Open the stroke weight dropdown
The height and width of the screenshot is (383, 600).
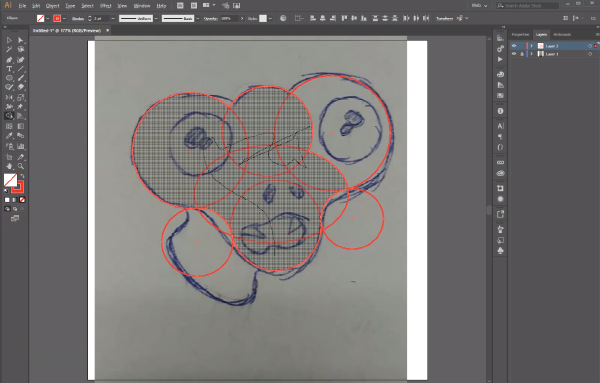(x=113, y=18)
